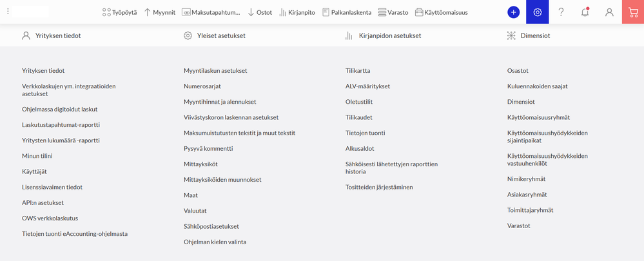
Task: Open ALV-määritykset settings
Action: (368, 86)
